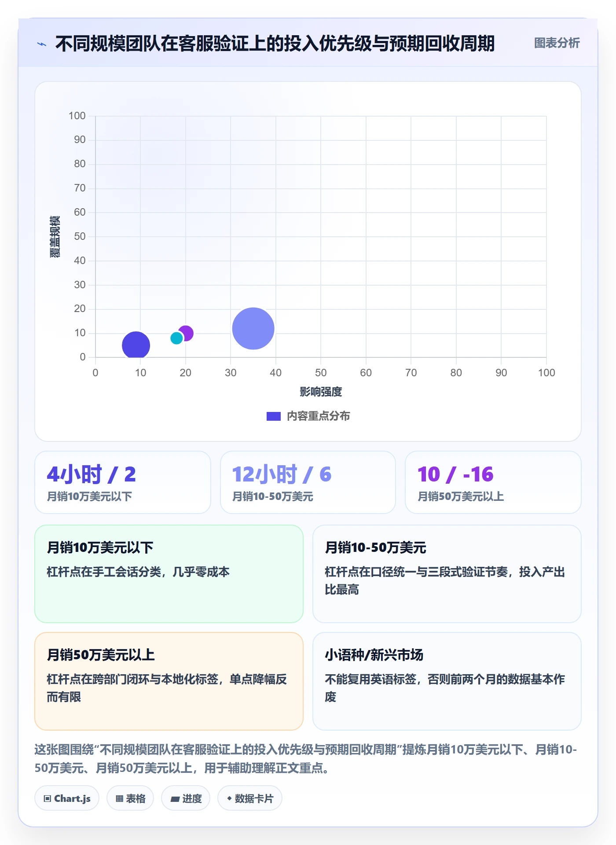616x845 pixels.
Task: Click the summary paragraph starting 这张图围绕
Action: point(306,759)
